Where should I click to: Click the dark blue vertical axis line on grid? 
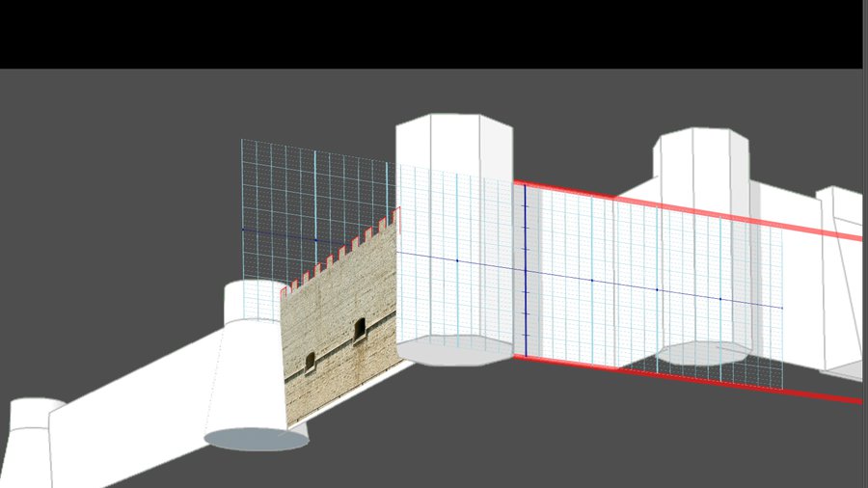click(x=525, y=270)
